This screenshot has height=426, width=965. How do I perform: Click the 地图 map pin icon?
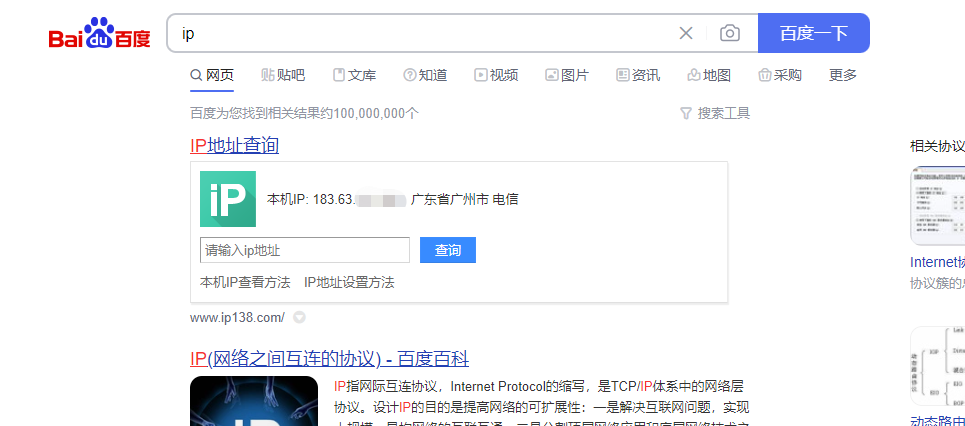(694, 76)
